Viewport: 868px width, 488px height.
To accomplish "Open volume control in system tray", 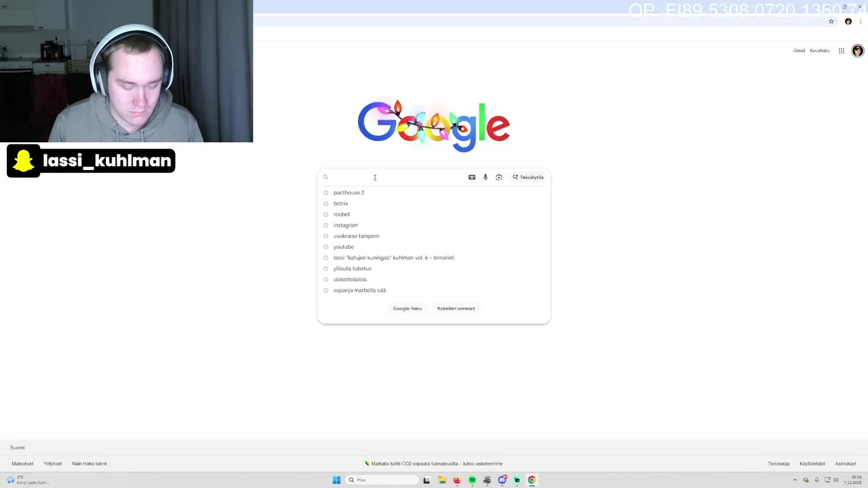I will click(835, 480).
